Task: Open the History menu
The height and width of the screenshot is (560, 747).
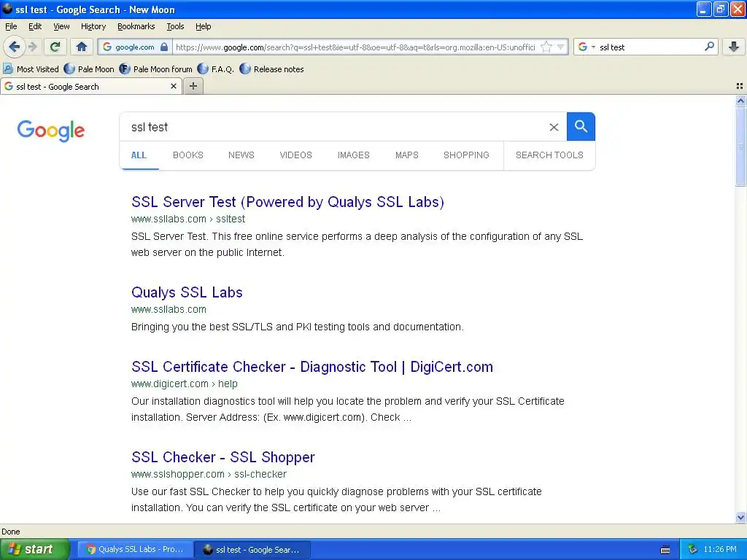Action: coord(93,26)
